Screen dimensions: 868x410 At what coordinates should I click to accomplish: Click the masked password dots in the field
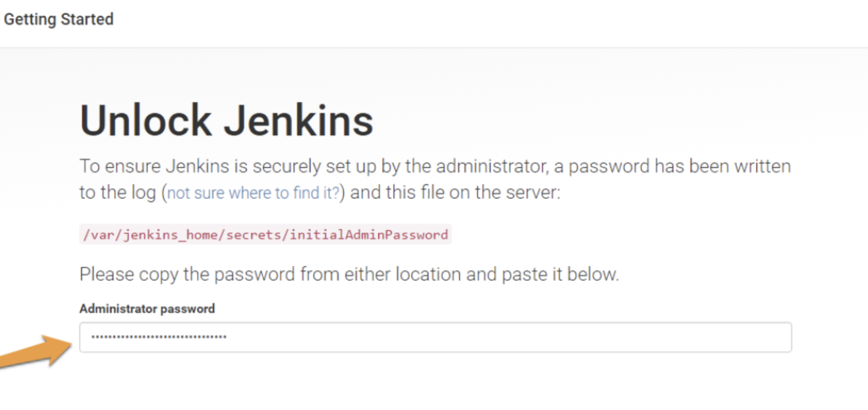click(158, 337)
